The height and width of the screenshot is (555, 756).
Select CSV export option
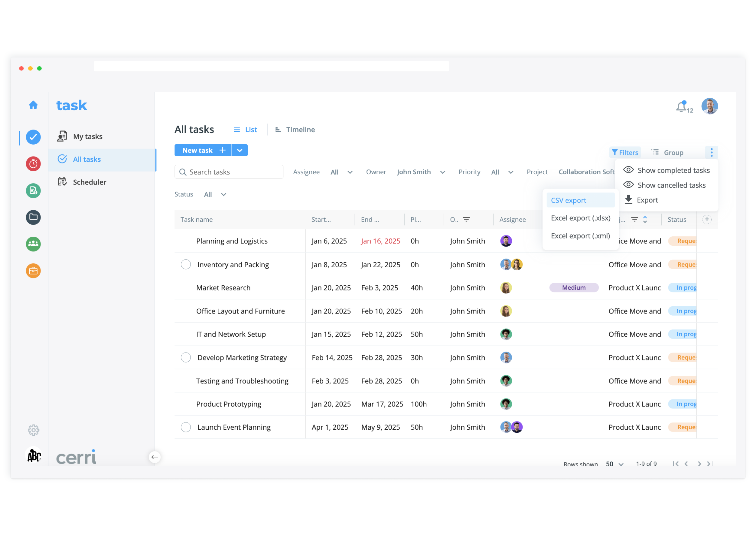coord(569,200)
